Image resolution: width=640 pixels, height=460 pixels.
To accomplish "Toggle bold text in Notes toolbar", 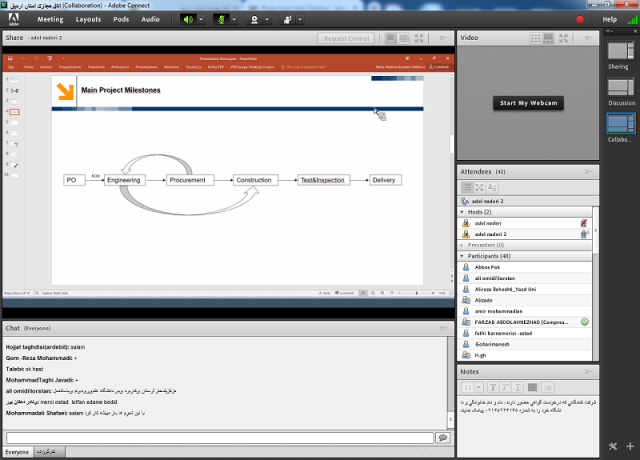I will pos(491,387).
